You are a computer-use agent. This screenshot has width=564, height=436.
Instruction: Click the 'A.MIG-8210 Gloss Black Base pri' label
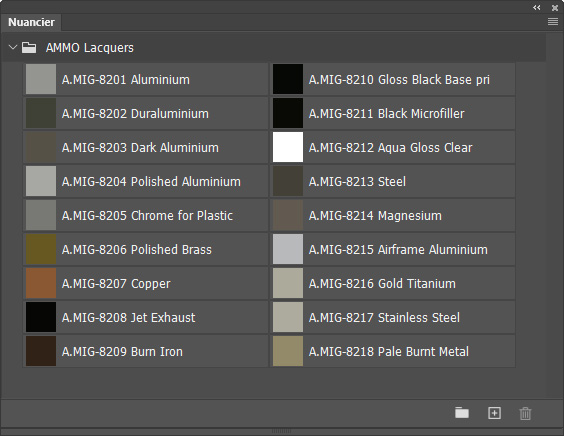point(399,80)
